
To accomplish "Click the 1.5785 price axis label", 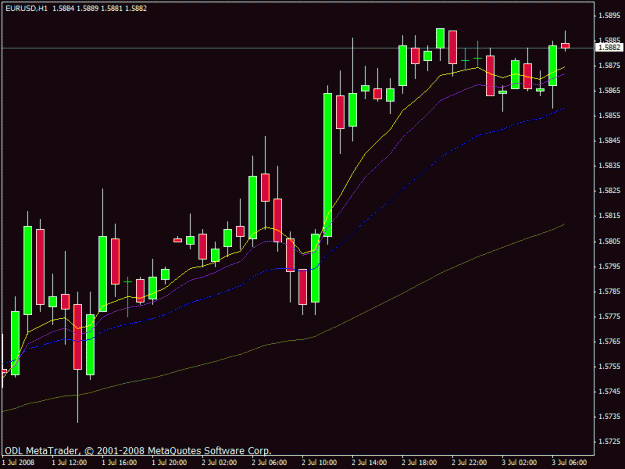I will pos(609,291).
